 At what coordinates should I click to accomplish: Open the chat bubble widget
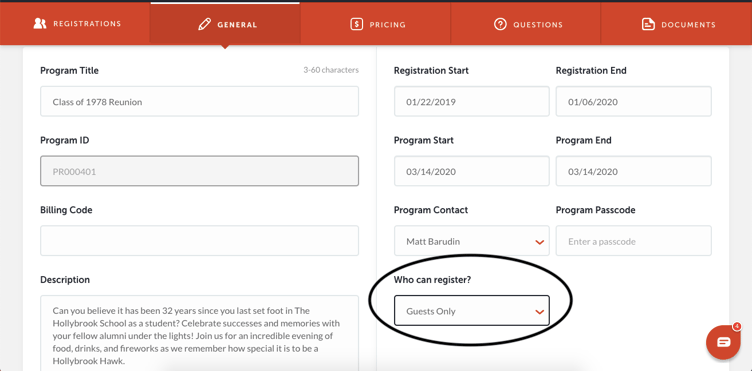pos(723,342)
